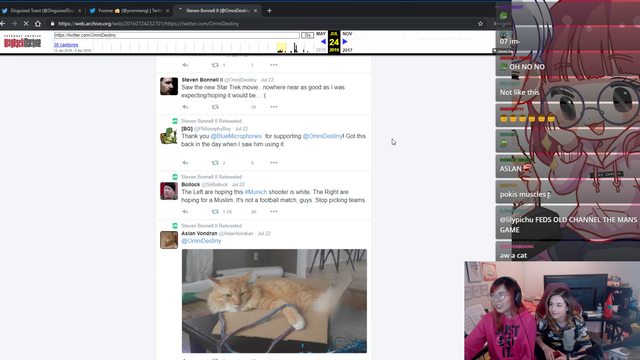The width and height of the screenshot is (640, 360).
Task: Open @OmniDestiny mention in PhilosophyBoy tweet
Action: coord(322,136)
